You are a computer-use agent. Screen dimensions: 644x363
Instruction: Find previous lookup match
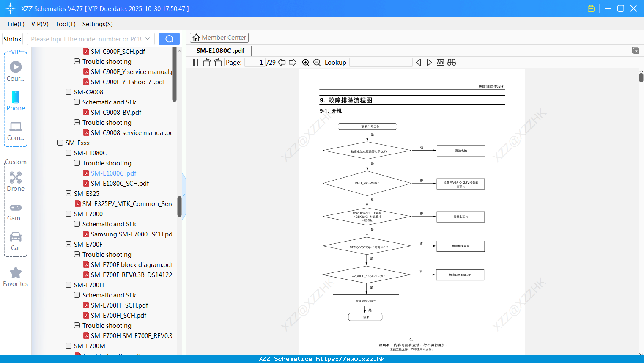click(x=418, y=62)
